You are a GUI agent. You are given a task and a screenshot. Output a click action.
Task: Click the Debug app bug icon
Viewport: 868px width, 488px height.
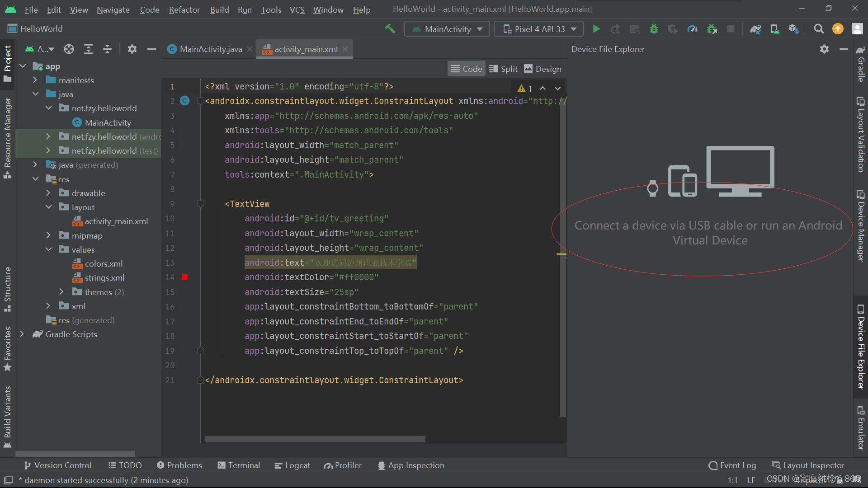654,29
